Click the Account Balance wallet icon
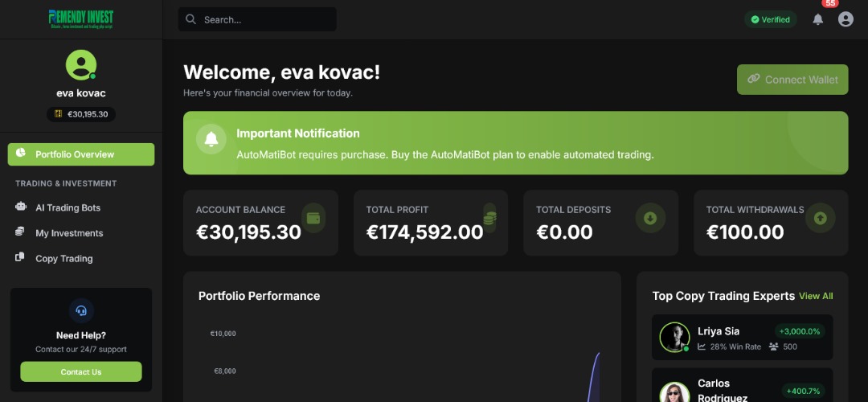The width and height of the screenshot is (868, 402). point(313,218)
